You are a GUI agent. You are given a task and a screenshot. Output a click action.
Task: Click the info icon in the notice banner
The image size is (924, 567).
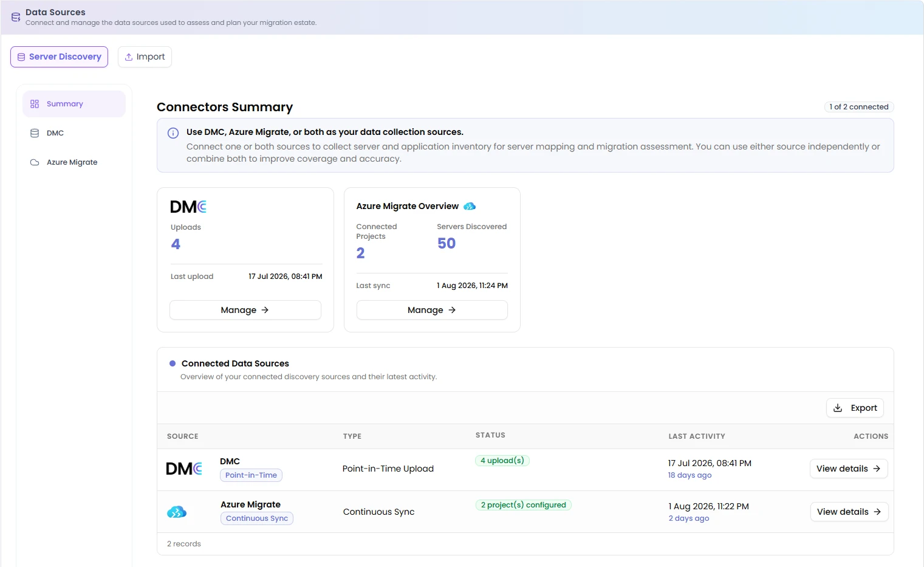click(x=173, y=133)
